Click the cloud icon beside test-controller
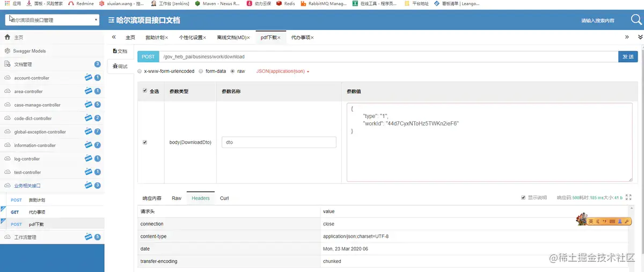This screenshot has width=644, height=272. tap(8, 172)
